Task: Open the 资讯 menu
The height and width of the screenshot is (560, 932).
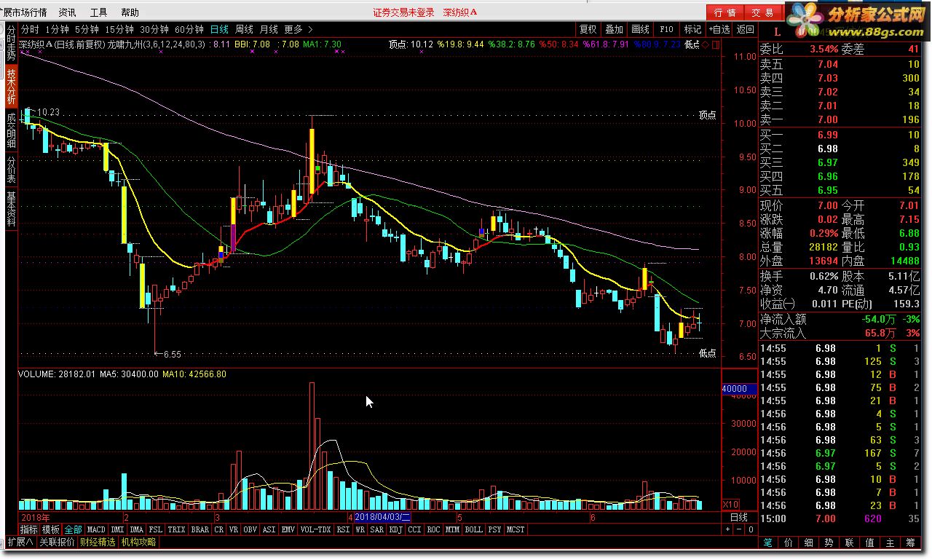Action: click(x=68, y=12)
